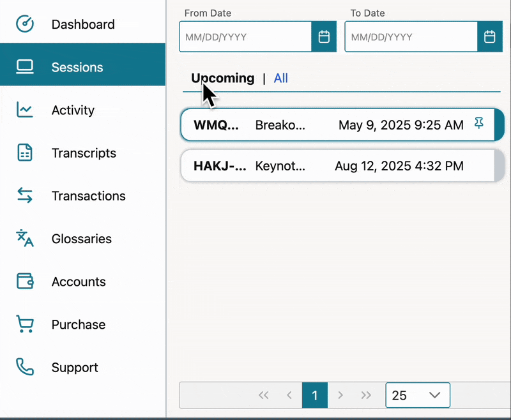Click the Activity chart icon

tap(25, 110)
